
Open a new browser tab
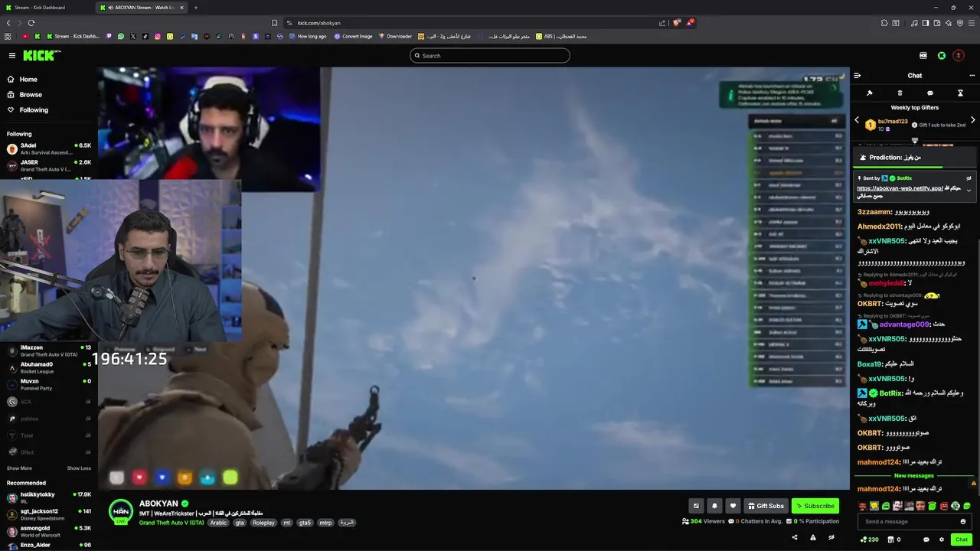[195, 7]
